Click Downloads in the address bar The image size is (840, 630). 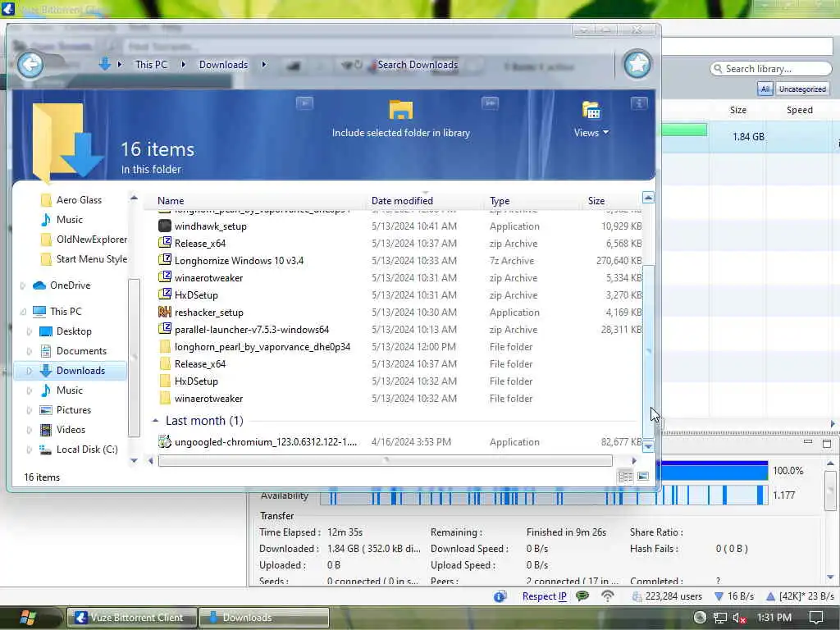(223, 64)
